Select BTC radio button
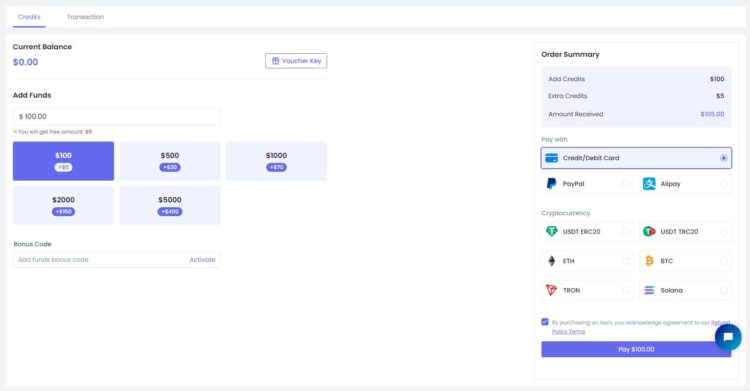The image size is (750, 391). (724, 261)
